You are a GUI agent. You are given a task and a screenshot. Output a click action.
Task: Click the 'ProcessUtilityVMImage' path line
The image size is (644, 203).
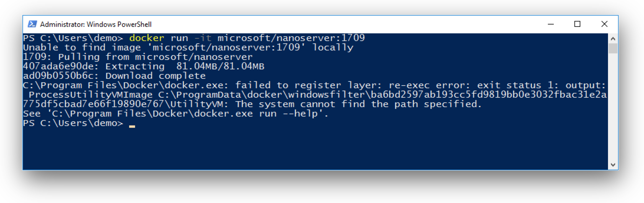click(318, 95)
